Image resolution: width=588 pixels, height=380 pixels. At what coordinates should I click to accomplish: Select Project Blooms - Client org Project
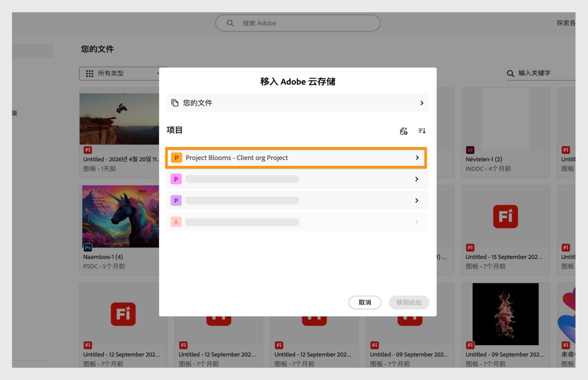point(296,158)
